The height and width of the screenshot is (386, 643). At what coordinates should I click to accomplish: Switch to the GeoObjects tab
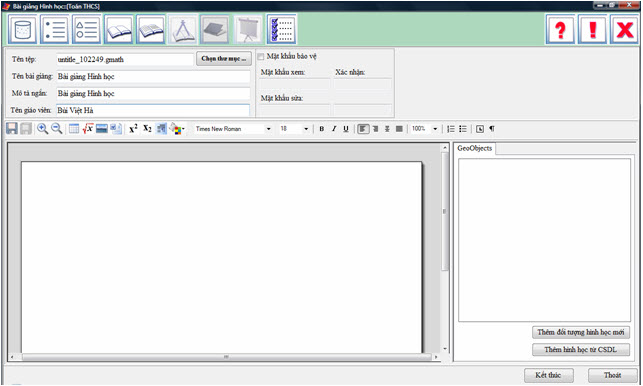pyautogui.click(x=474, y=148)
